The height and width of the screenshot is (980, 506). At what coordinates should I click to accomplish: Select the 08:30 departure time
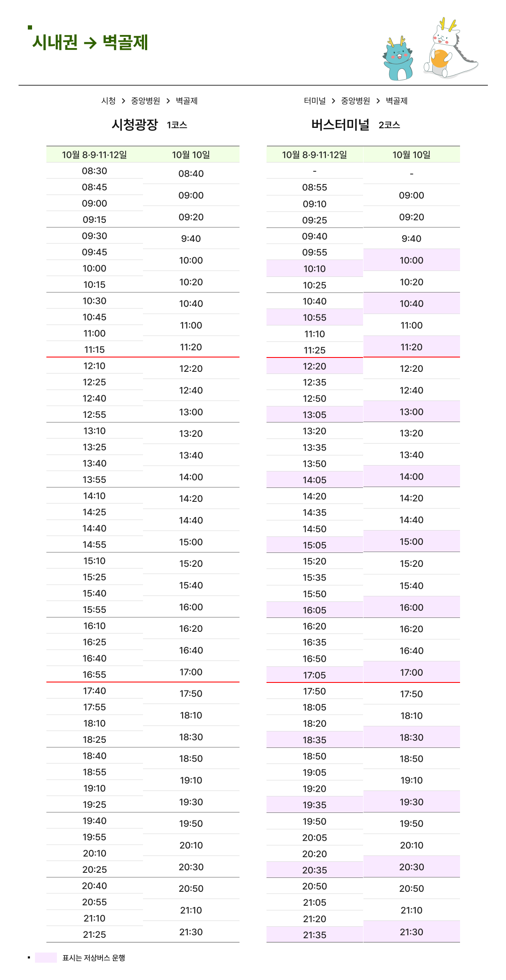94,171
